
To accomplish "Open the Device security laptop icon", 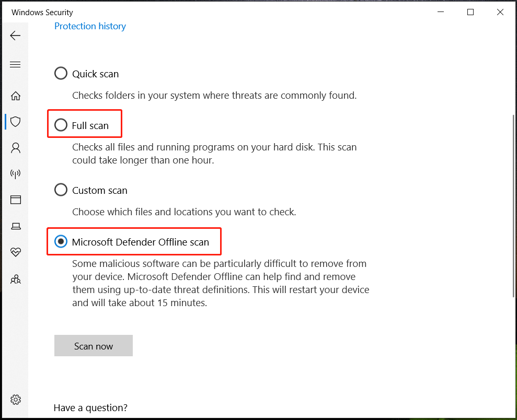I will click(x=15, y=226).
